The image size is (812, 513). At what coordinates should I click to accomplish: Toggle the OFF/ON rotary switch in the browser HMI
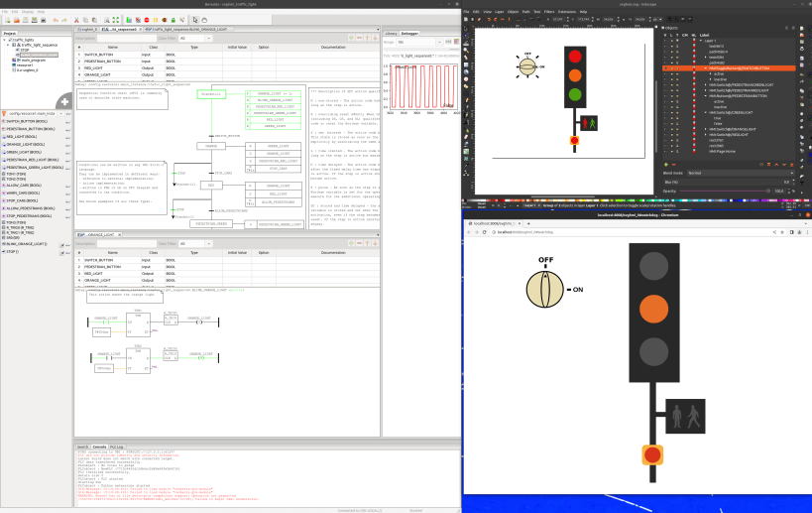544,289
